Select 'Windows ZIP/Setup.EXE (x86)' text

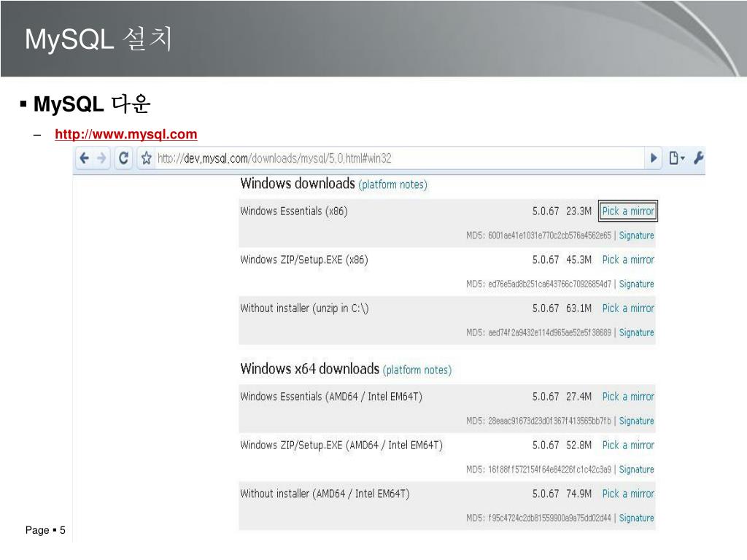coord(304,260)
